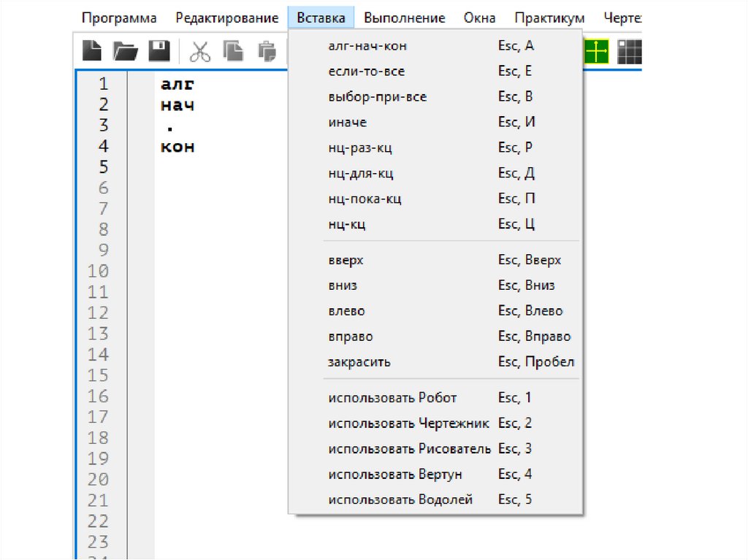Click line number 10 in the gutter
The width and height of the screenshot is (748, 560).
[98, 271]
